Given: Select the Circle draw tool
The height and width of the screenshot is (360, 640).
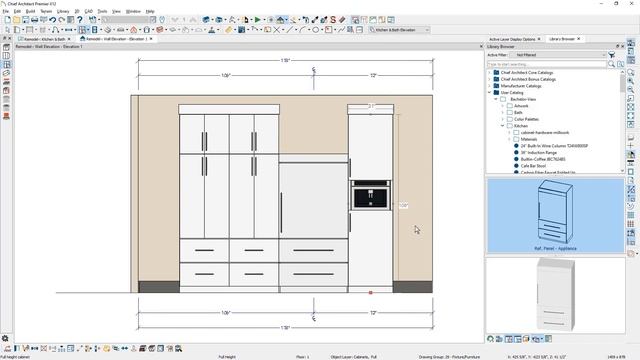Looking at the screenshot, I should click(315, 30).
